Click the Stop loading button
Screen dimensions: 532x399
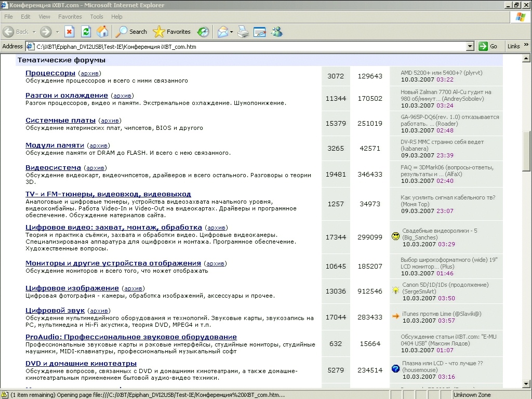tap(69, 32)
